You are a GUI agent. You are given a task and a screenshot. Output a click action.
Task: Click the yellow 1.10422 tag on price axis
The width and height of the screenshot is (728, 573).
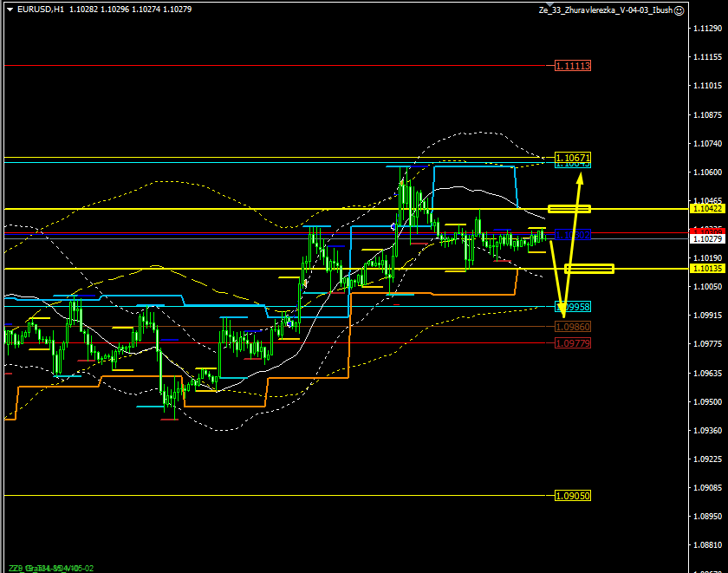[x=707, y=209]
